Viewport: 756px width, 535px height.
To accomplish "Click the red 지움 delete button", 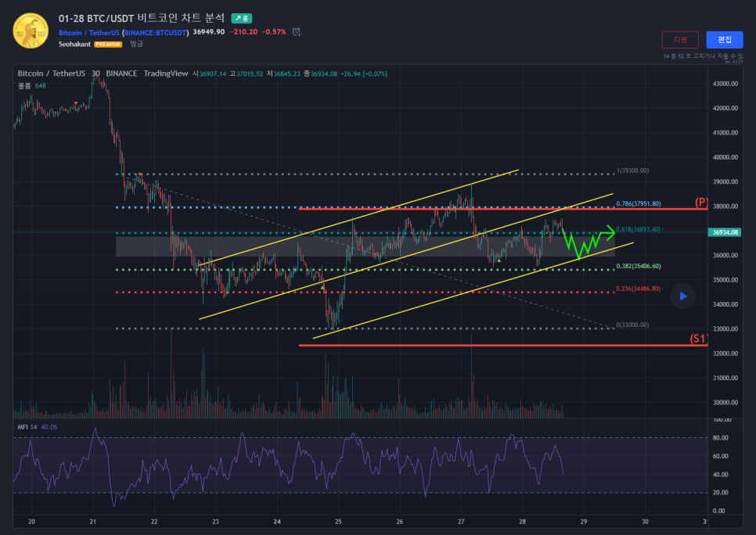I will [x=680, y=40].
